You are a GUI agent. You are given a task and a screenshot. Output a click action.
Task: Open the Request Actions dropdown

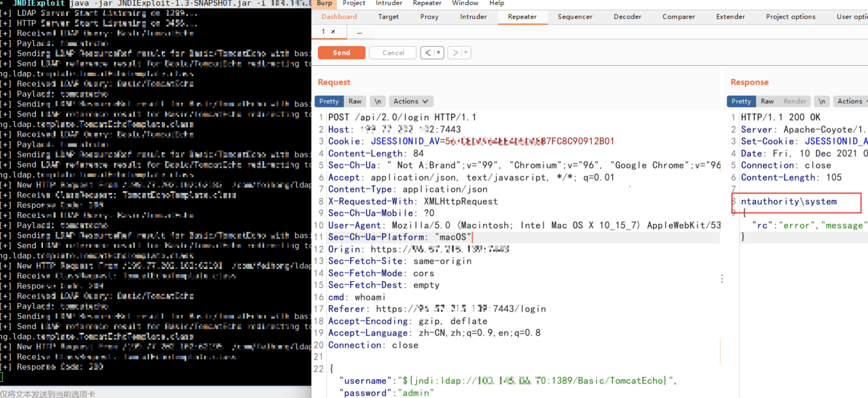(411, 101)
